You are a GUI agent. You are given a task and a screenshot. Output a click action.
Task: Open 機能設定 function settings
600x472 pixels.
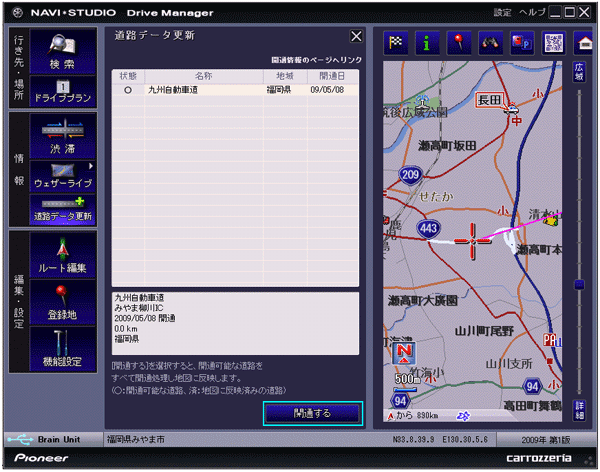[x=63, y=349]
